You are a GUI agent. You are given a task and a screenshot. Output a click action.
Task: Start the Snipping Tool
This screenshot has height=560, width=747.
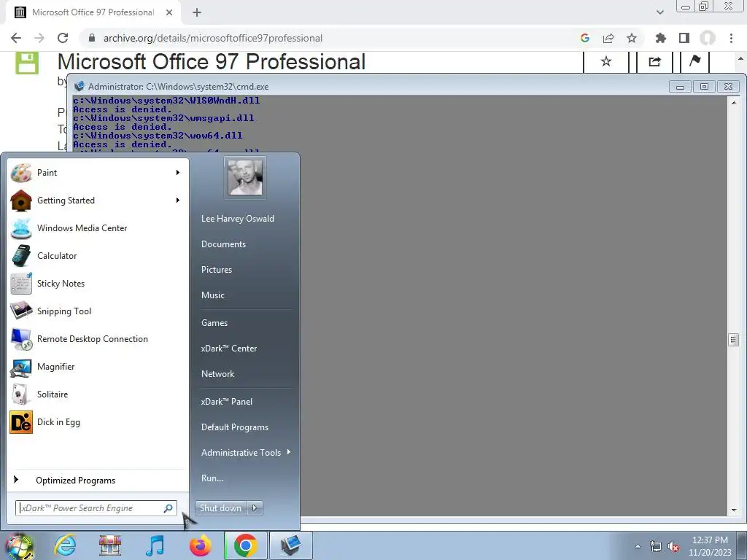[x=97, y=311]
